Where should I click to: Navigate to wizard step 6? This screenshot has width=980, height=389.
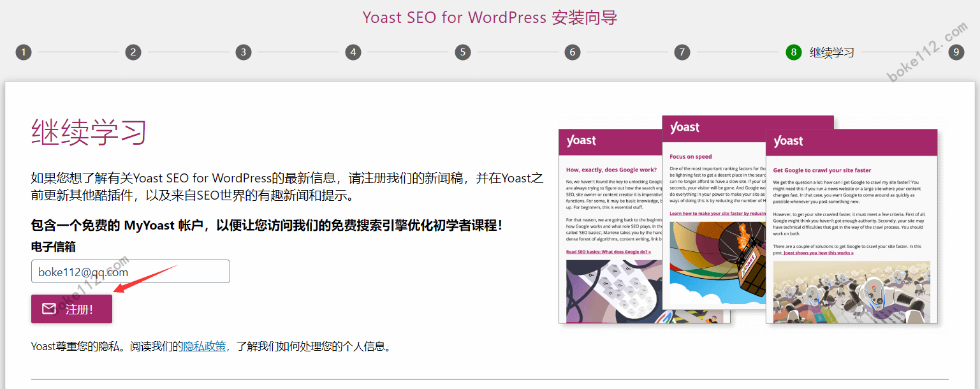click(573, 52)
